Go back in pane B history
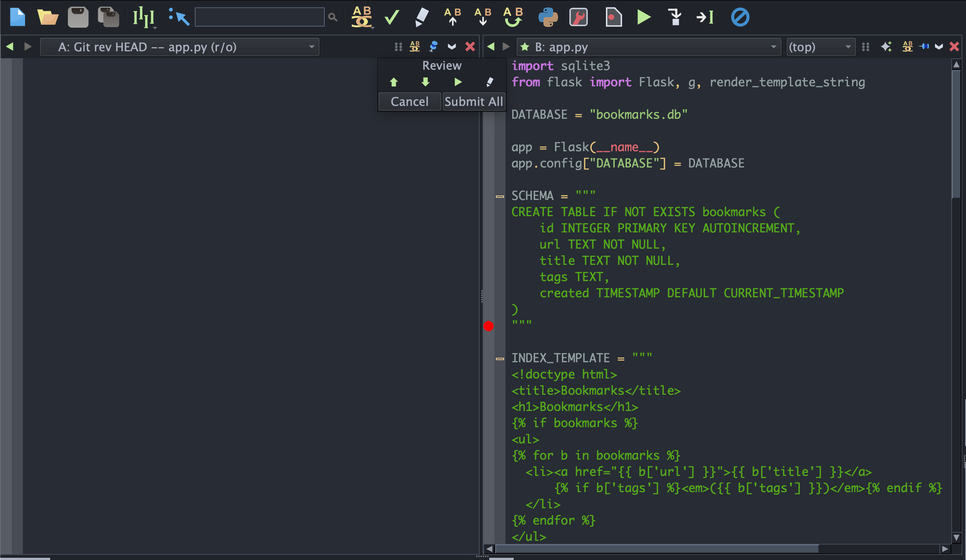Viewport: 966px width, 560px height. [x=491, y=47]
